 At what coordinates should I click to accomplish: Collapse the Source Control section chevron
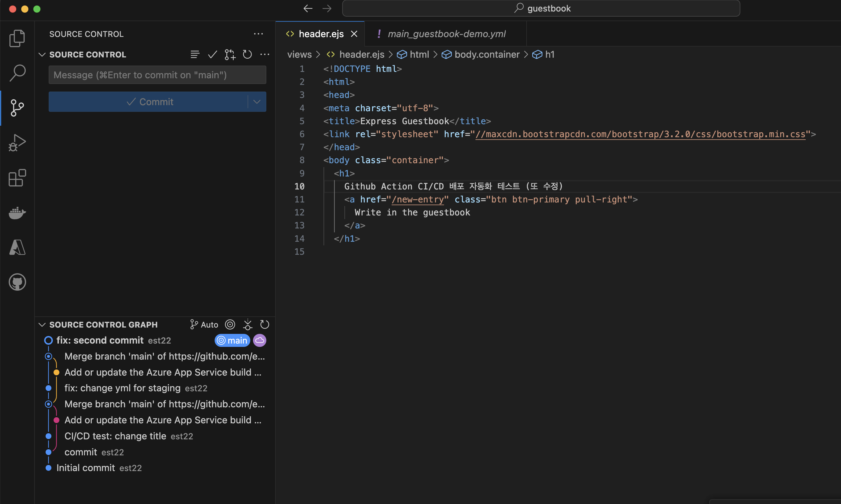point(42,55)
